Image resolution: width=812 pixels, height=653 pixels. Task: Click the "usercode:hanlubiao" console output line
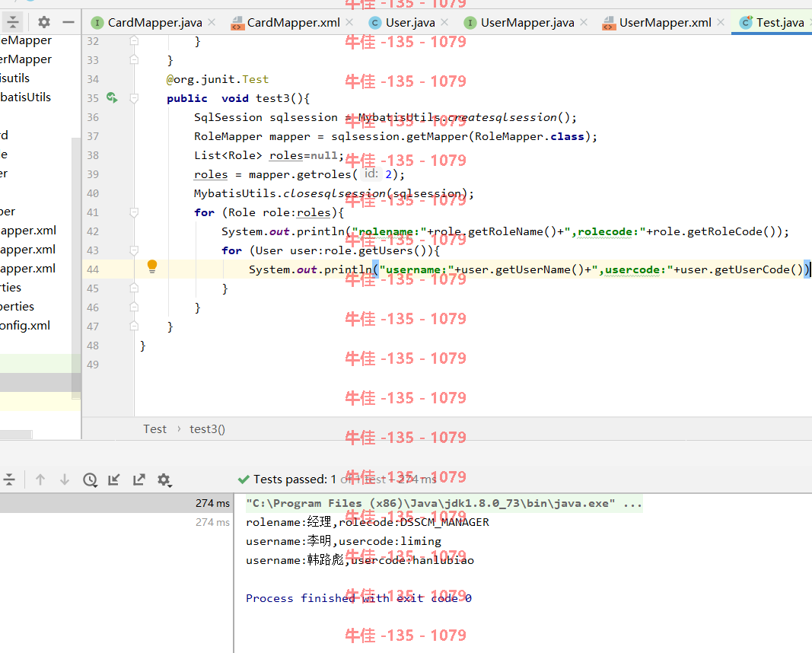360,560
